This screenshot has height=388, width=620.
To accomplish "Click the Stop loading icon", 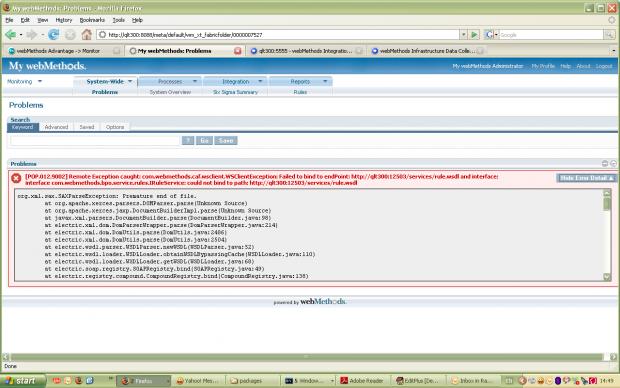I will pyautogui.click(x=70, y=35).
